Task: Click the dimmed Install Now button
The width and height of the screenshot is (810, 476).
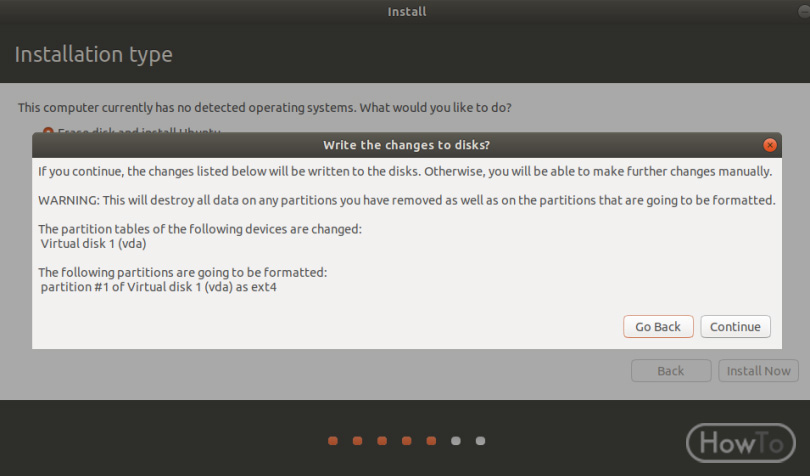Action: pyautogui.click(x=758, y=371)
